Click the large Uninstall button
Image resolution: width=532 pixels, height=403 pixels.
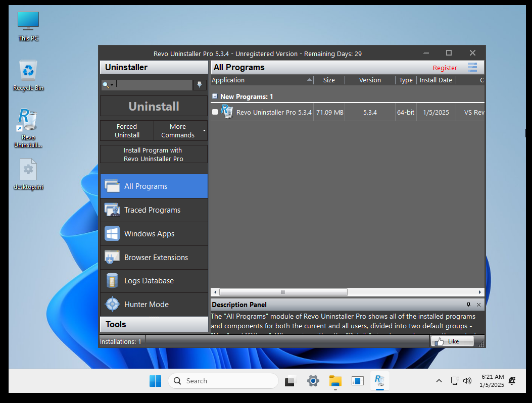tap(154, 106)
